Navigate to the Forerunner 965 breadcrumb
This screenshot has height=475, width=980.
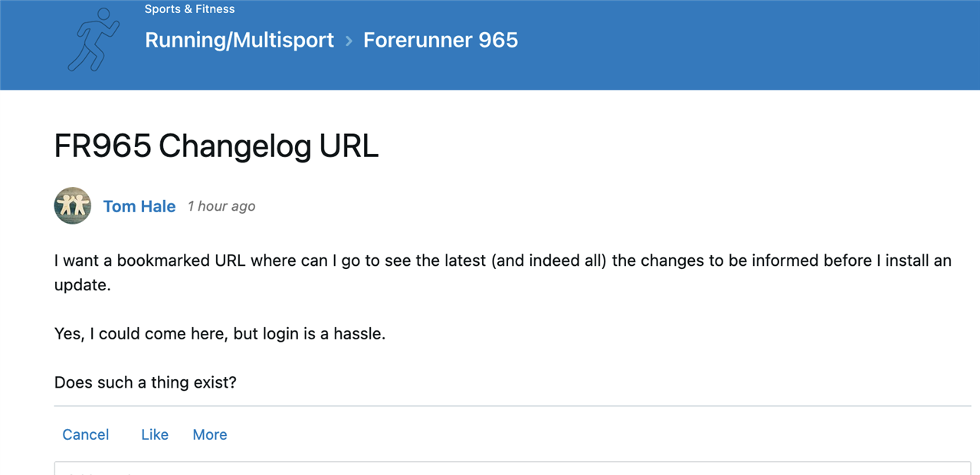pyautogui.click(x=441, y=40)
